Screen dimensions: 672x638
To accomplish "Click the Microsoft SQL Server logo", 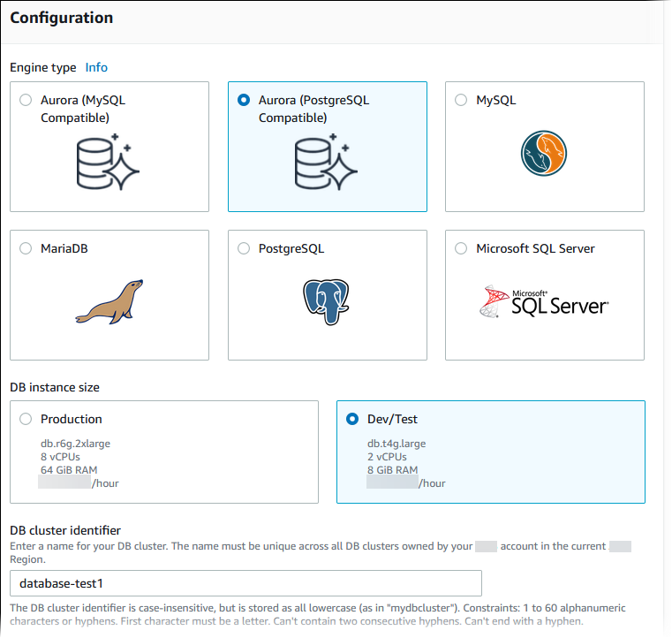I will pyautogui.click(x=544, y=302).
